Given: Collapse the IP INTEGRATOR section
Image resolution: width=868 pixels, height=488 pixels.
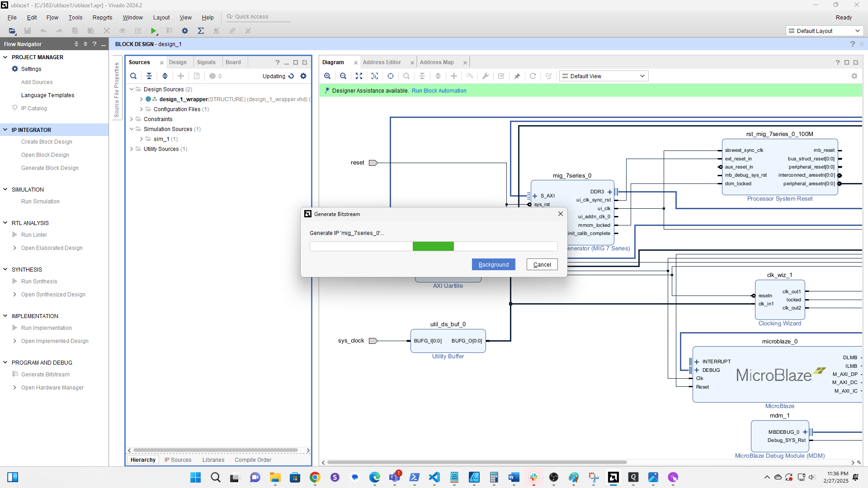Looking at the screenshot, I should (5, 130).
